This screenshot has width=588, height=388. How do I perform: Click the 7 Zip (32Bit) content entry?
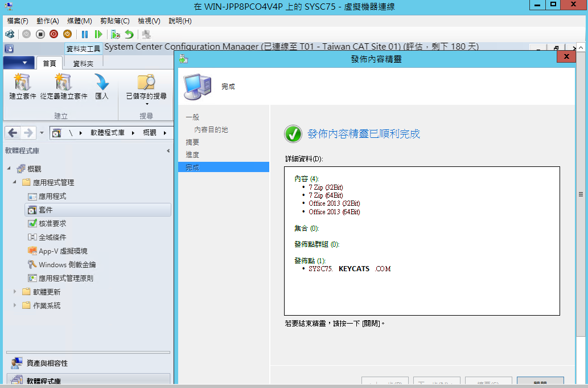(x=326, y=187)
